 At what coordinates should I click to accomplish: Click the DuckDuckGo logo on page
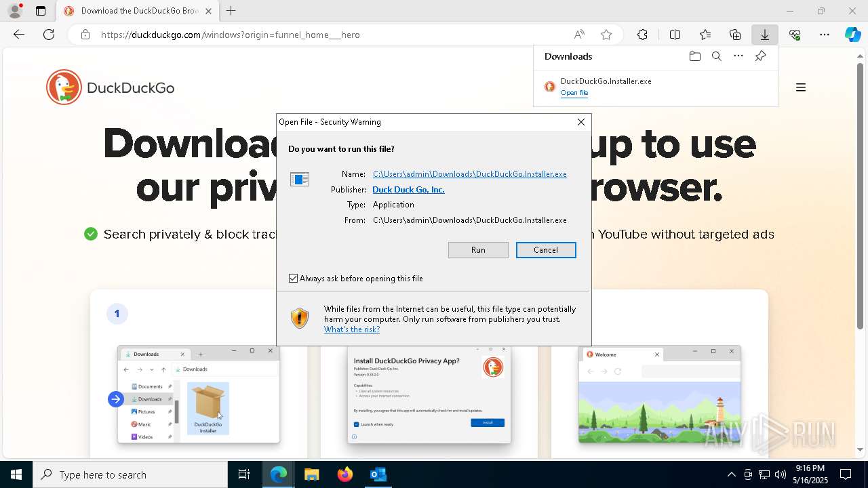click(x=111, y=87)
